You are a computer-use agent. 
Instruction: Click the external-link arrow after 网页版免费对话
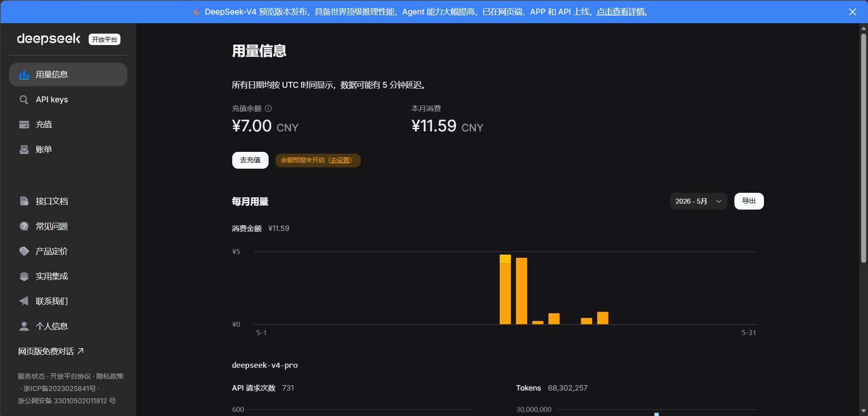tap(80, 351)
